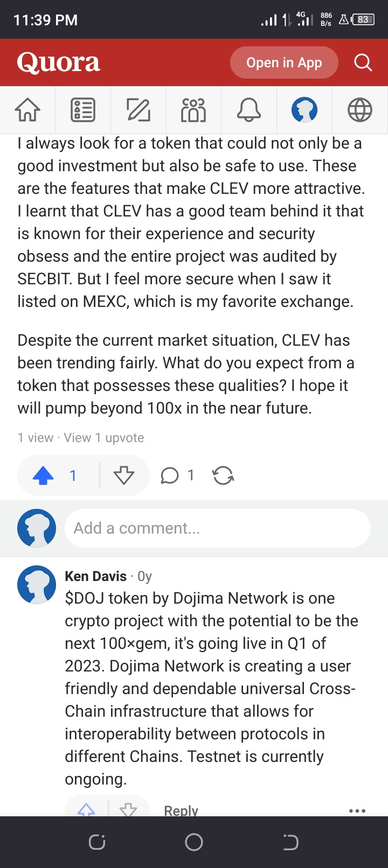The image size is (388, 868).
Task: Toggle the blue upvote arrow on answer
Action: coord(44,475)
